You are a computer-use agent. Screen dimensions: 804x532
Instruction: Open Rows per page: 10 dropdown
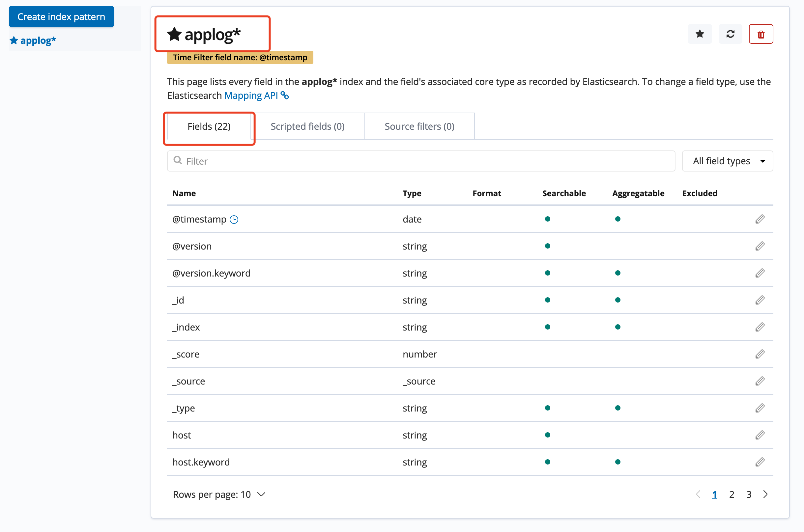point(219,494)
